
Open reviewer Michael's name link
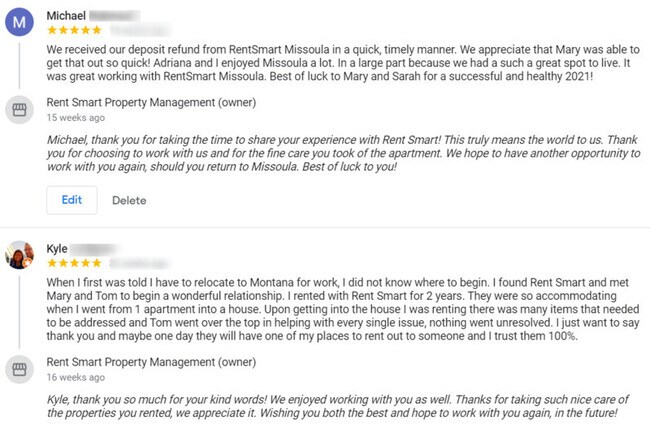(x=67, y=16)
